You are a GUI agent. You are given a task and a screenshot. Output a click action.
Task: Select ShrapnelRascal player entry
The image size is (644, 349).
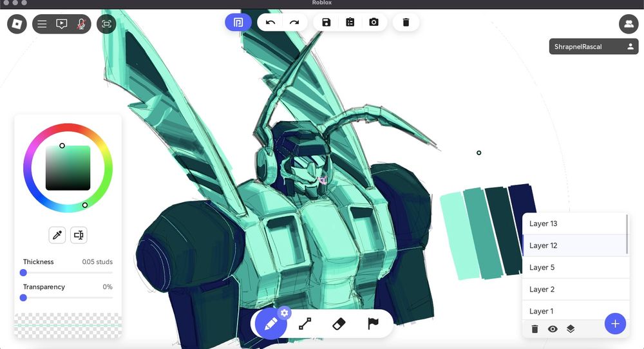pyautogui.click(x=594, y=46)
